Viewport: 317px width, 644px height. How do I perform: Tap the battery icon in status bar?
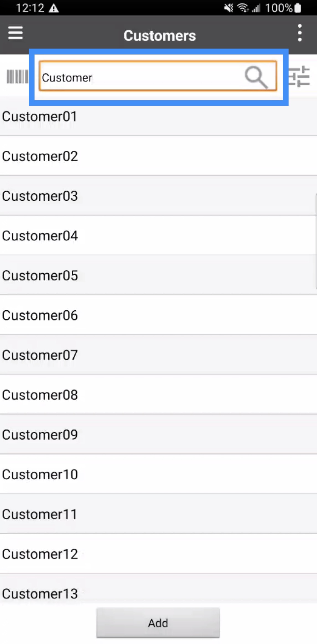coord(298,8)
